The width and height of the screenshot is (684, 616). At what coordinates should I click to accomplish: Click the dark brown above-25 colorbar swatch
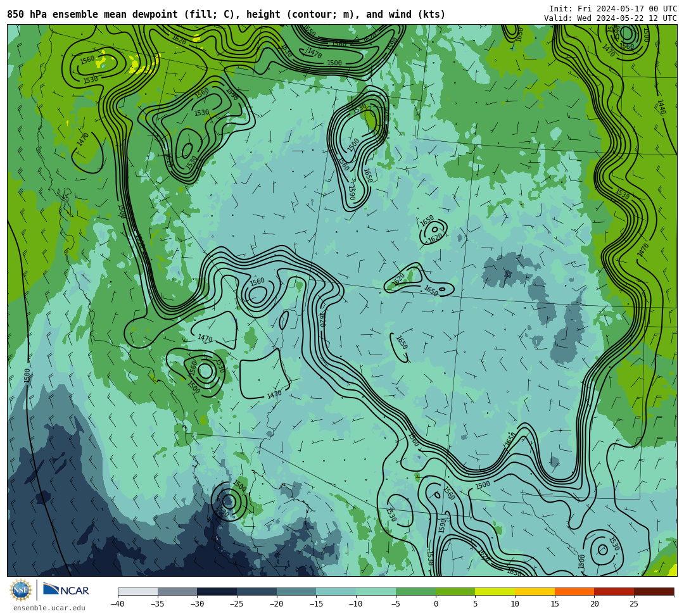point(654,591)
